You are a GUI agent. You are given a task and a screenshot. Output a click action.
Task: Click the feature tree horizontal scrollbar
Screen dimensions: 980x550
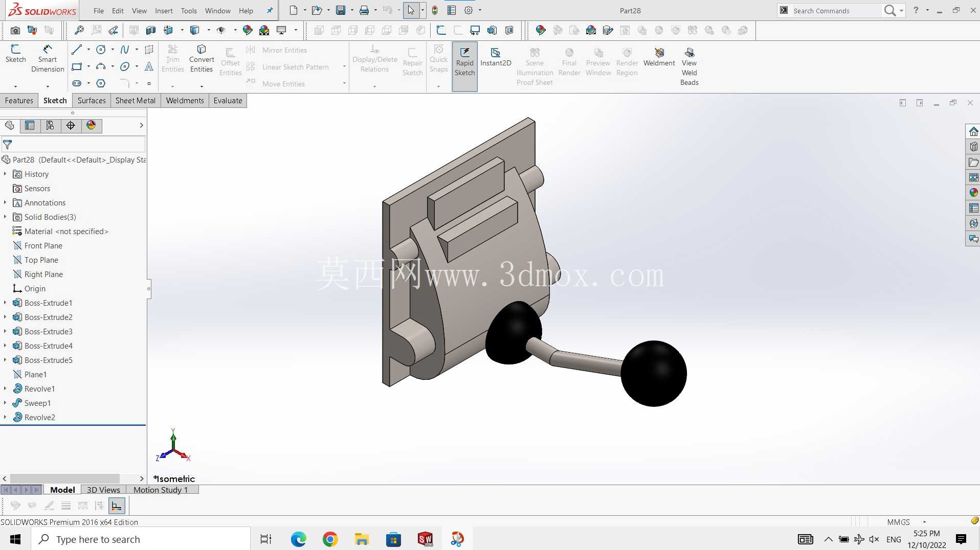[x=64, y=478]
